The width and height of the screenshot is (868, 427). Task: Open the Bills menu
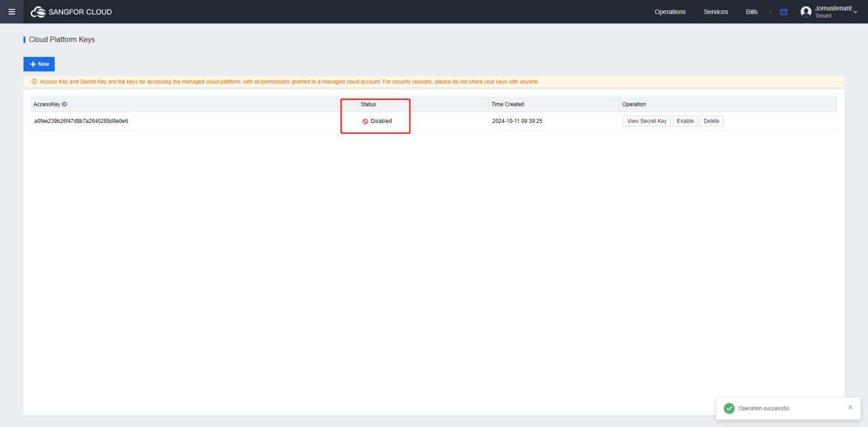(752, 12)
